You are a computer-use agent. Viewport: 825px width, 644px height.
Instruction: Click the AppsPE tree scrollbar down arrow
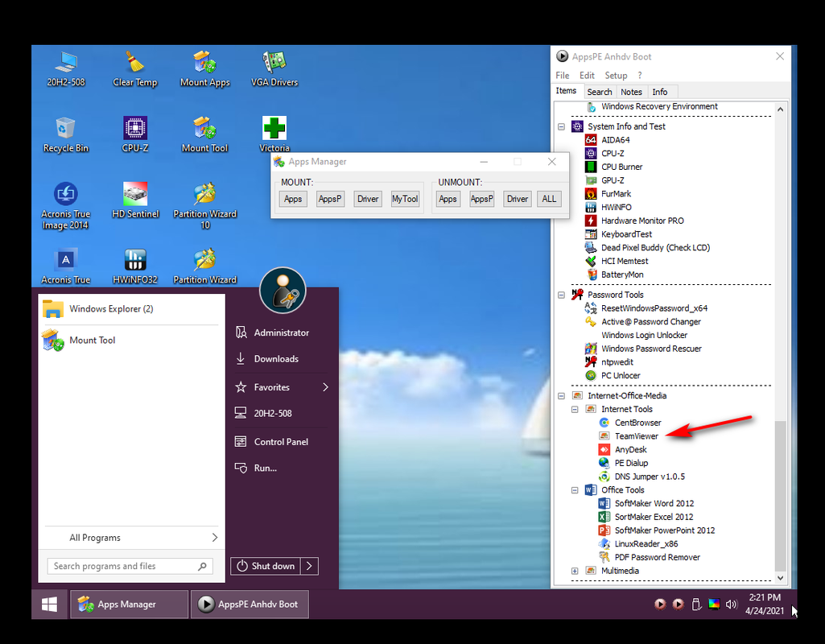tap(781, 578)
